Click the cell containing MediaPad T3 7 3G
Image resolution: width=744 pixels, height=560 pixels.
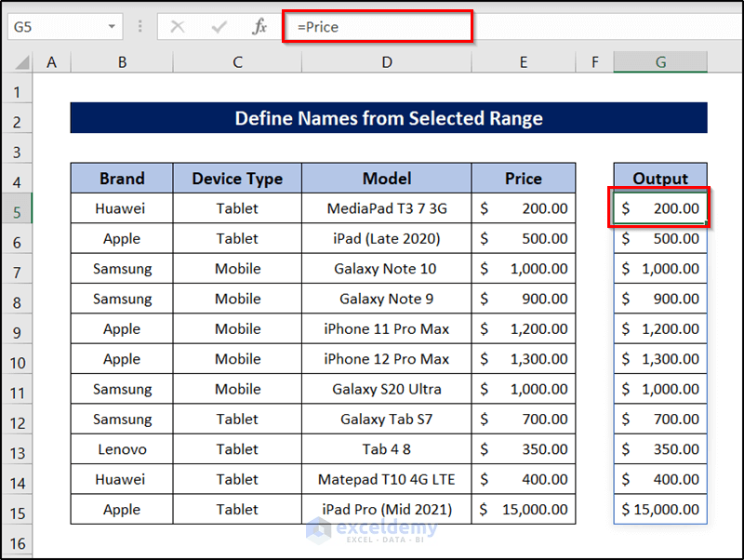click(x=386, y=208)
